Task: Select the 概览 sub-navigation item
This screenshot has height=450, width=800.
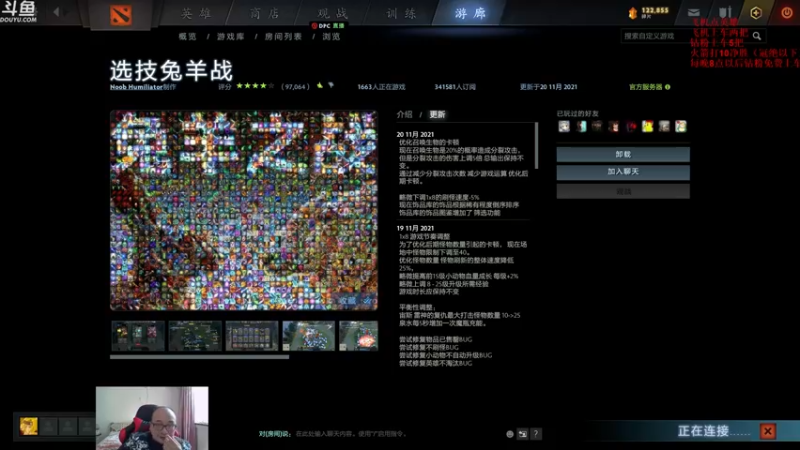Action: click(x=188, y=37)
